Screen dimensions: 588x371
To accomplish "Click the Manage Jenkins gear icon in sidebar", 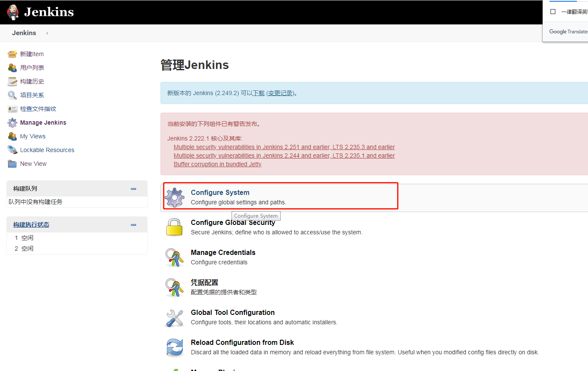I will [12, 123].
